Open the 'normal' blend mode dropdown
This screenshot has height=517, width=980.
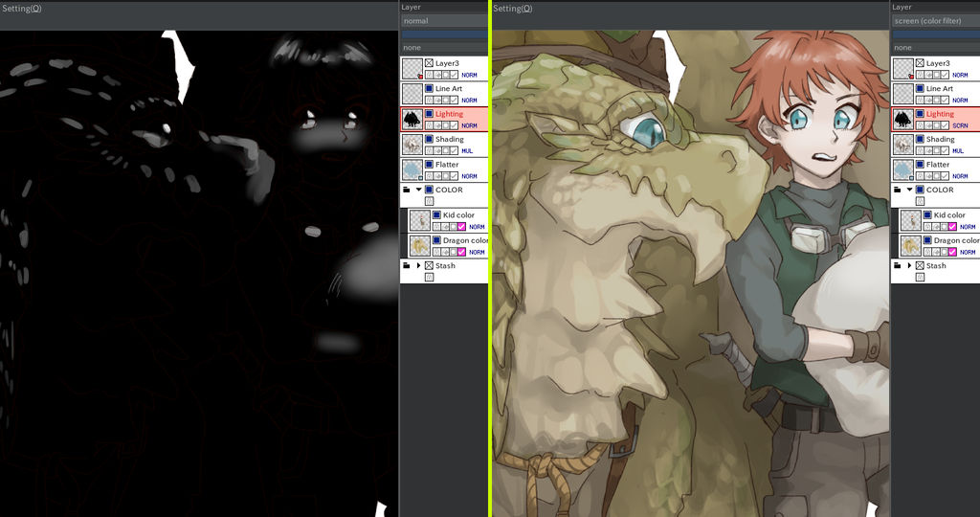coord(444,21)
